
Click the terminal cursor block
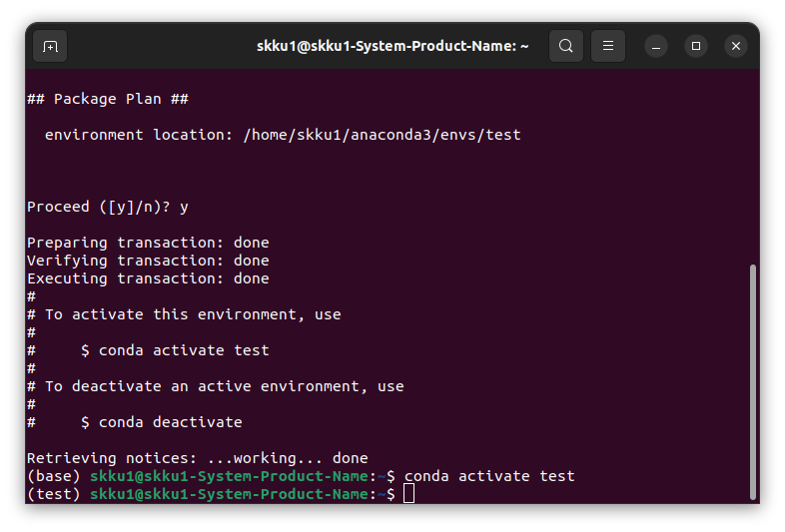pyautogui.click(x=409, y=493)
